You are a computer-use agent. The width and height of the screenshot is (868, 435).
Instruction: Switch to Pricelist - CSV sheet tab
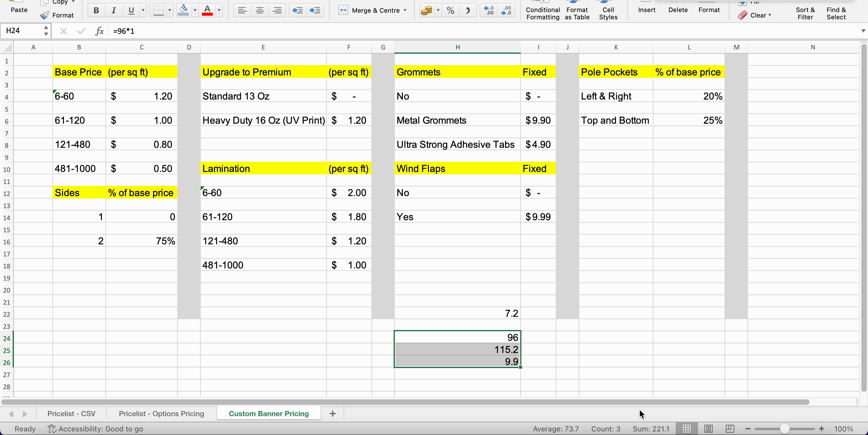click(x=71, y=413)
